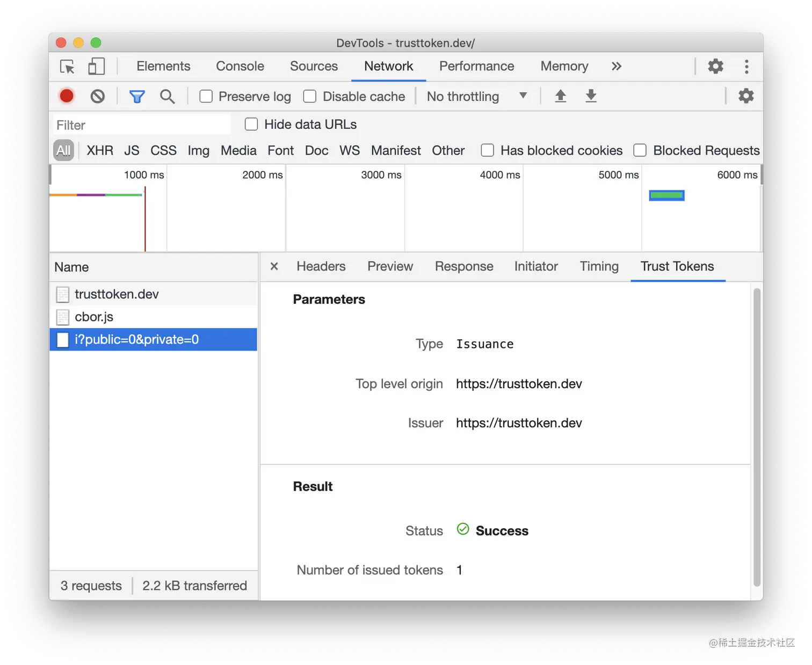Screen dimensions: 812x665
Task: Filter requests by JS
Action: click(x=132, y=150)
